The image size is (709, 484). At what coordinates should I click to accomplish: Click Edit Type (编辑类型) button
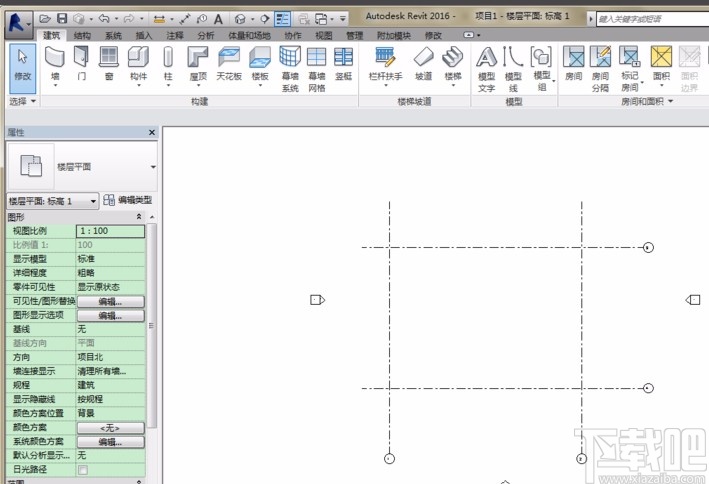[x=128, y=201]
